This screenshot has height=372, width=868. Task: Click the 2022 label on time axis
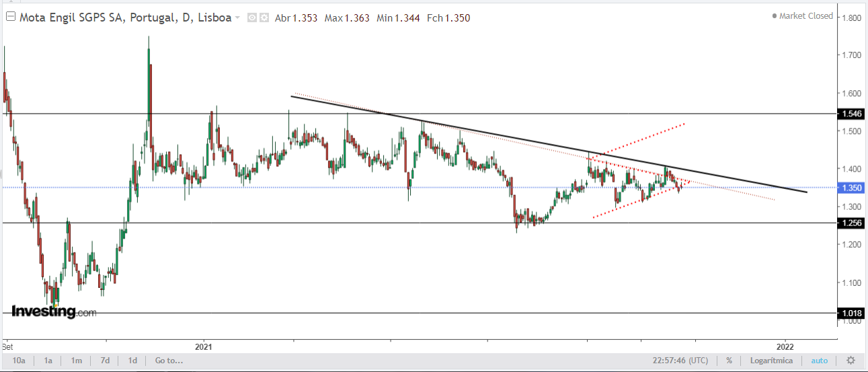(785, 346)
